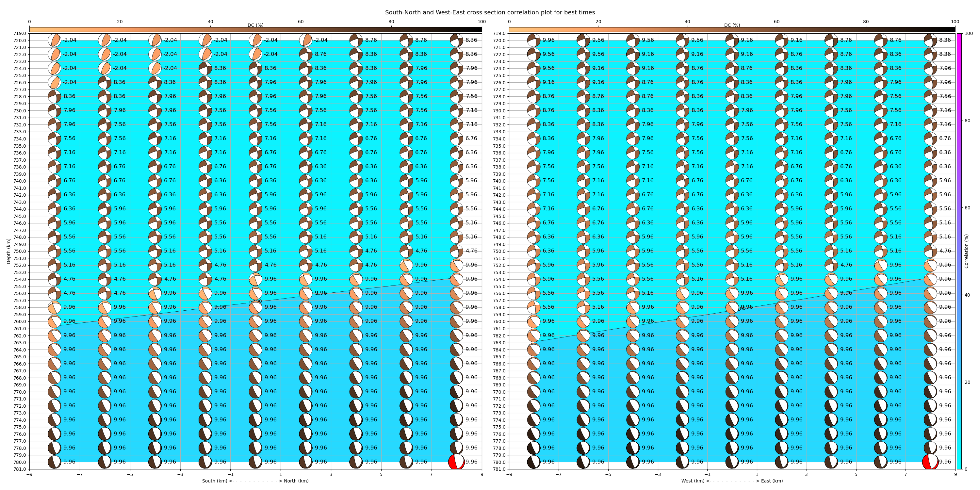Click the red beachball in the West-East panel
The height and width of the screenshot is (490, 980).
click(x=930, y=462)
